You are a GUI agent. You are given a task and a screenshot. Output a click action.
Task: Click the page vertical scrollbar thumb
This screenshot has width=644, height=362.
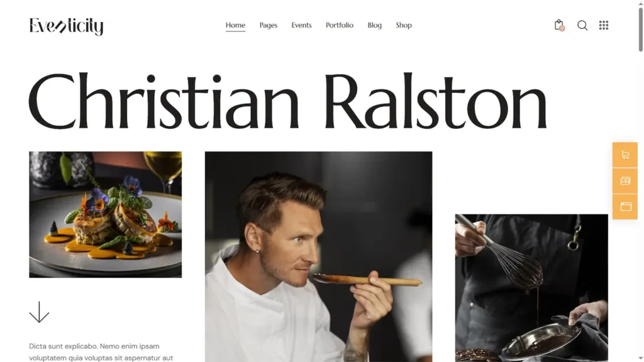click(640, 30)
